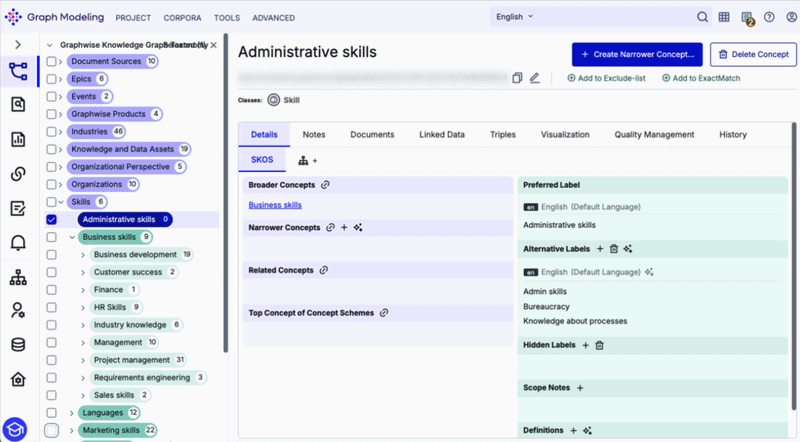Add a hidden label with plus icon
Viewport: 800px width, 442px height.
(x=586, y=346)
